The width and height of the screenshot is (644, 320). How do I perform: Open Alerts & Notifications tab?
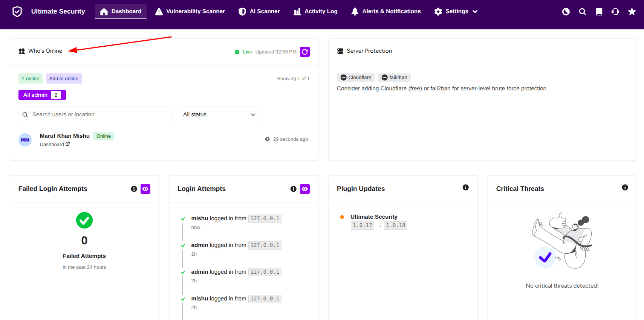(x=386, y=12)
